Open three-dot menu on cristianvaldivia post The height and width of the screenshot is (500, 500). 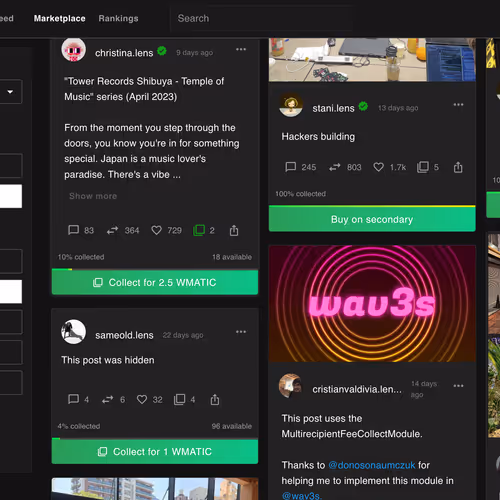(x=458, y=386)
